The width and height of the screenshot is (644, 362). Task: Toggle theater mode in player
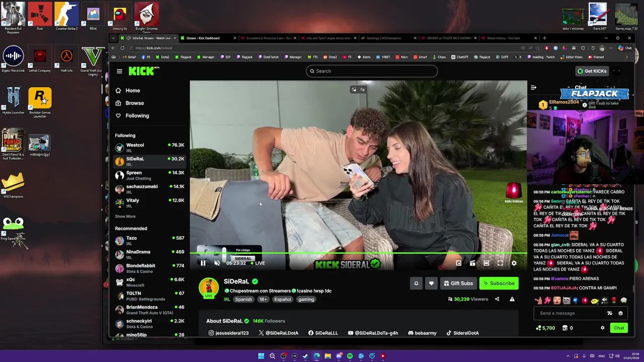[486, 263]
